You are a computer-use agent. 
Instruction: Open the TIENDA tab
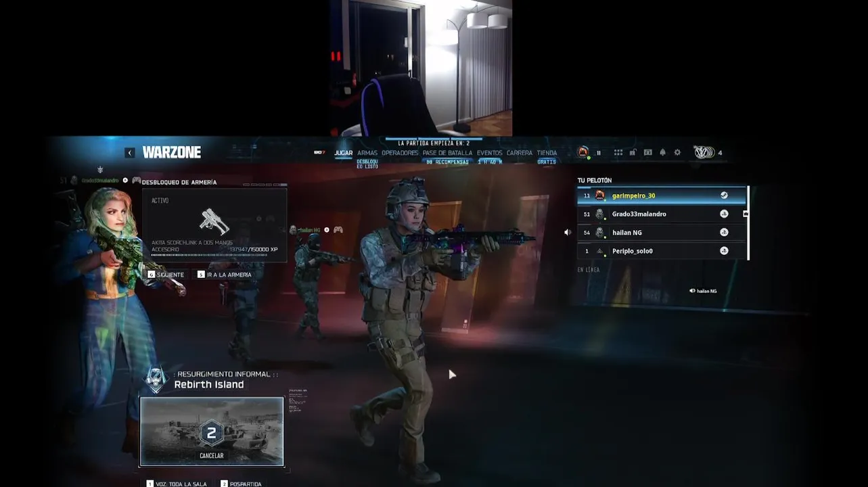[547, 153]
